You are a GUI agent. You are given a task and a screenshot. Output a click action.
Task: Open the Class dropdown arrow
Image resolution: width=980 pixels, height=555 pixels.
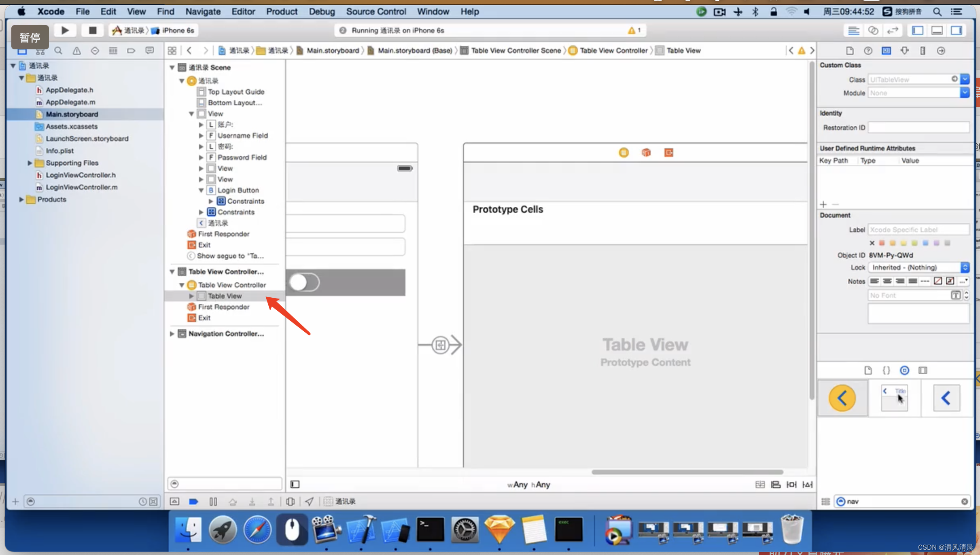click(965, 79)
